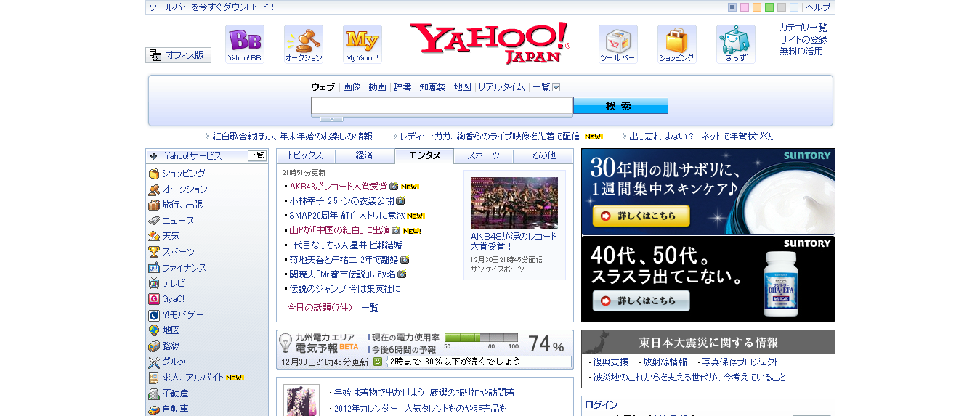Select the 辞書 search tab
Image resolution: width=980 pixels, height=416 pixels.
pyautogui.click(x=402, y=87)
